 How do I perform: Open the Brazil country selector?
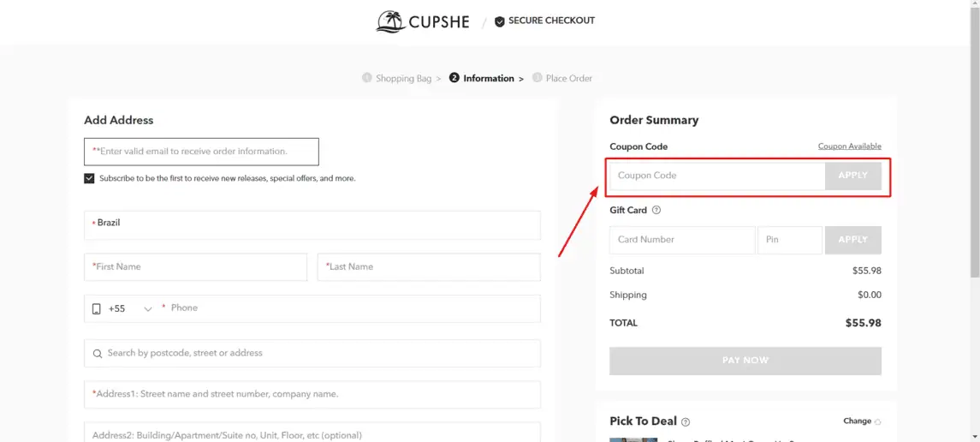click(x=312, y=225)
